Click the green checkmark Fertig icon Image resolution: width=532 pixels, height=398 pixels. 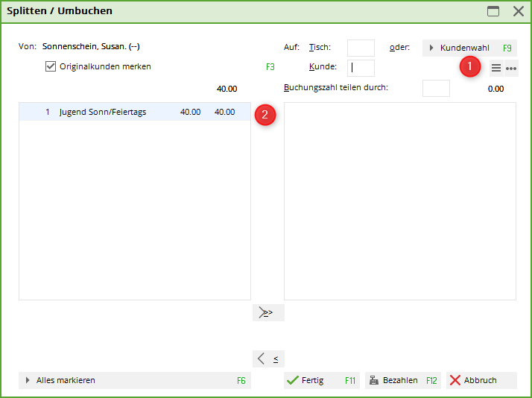point(293,380)
